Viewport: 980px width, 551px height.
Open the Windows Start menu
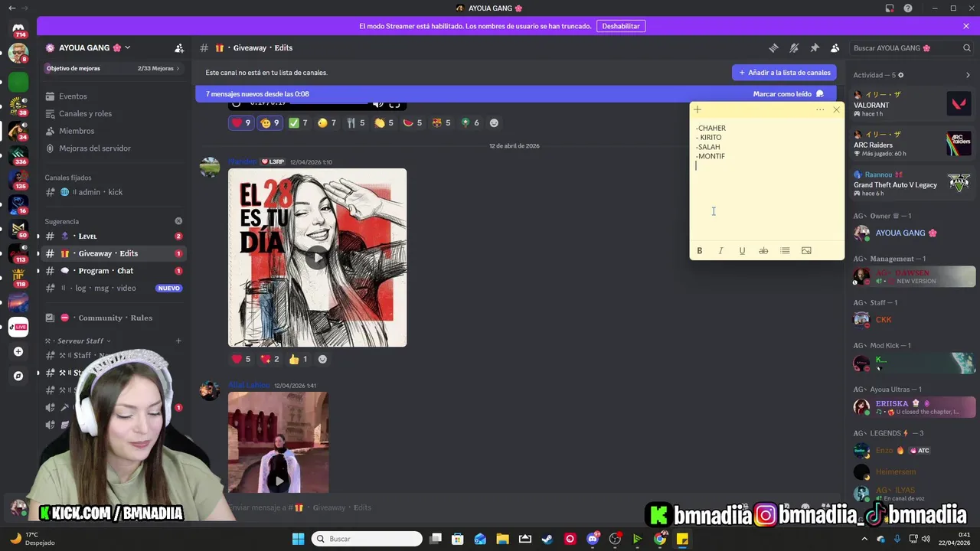(298, 539)
